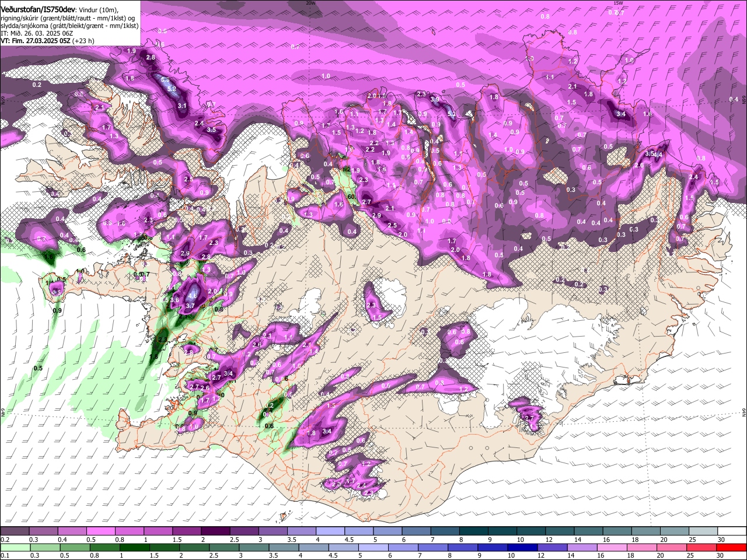Pick the light grey legend swatch at 25

[703, 531]
